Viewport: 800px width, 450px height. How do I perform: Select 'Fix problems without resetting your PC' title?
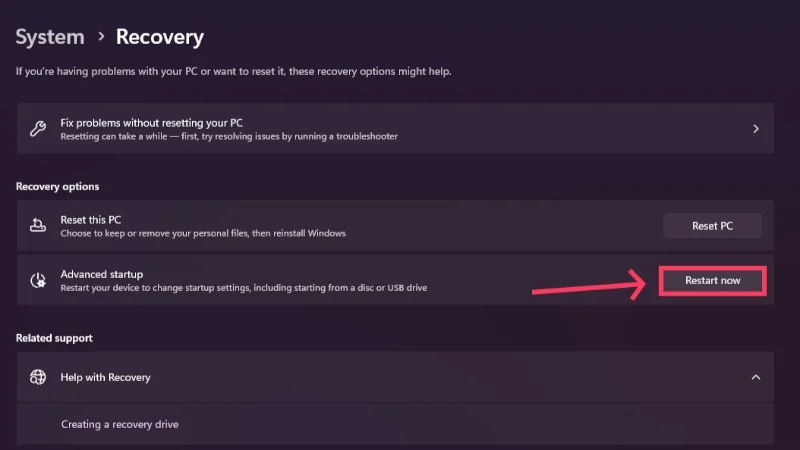point(151,122)
